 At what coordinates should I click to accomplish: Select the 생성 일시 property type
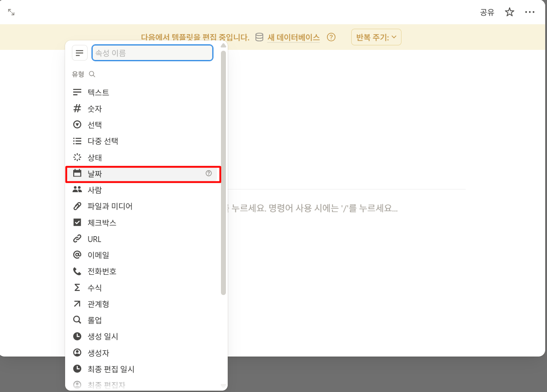point(101,336)
